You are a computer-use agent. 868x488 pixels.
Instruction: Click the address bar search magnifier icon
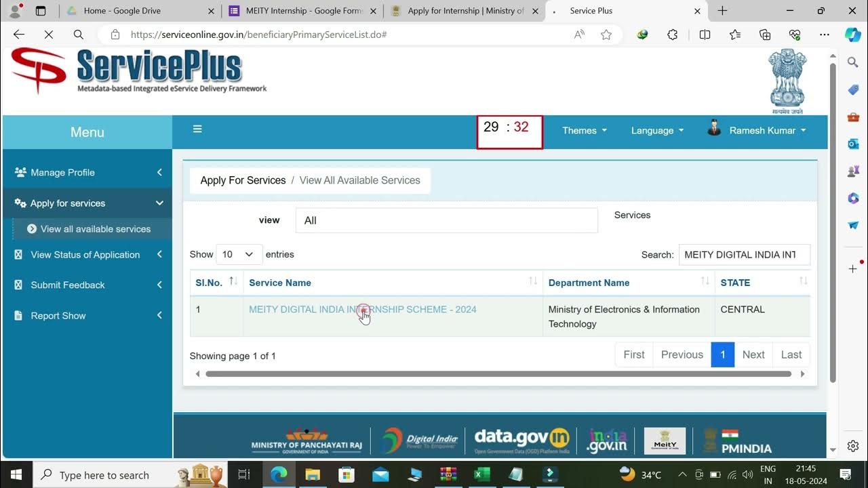pos(79,35)
